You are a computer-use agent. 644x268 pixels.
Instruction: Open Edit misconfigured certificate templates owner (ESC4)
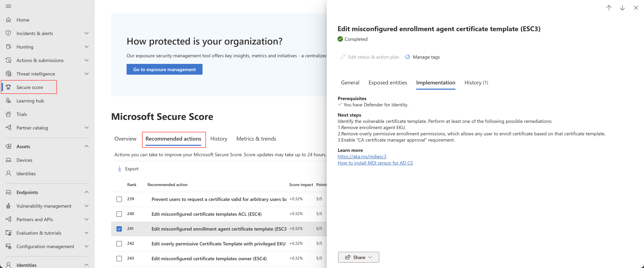click(x=209, y=259)
